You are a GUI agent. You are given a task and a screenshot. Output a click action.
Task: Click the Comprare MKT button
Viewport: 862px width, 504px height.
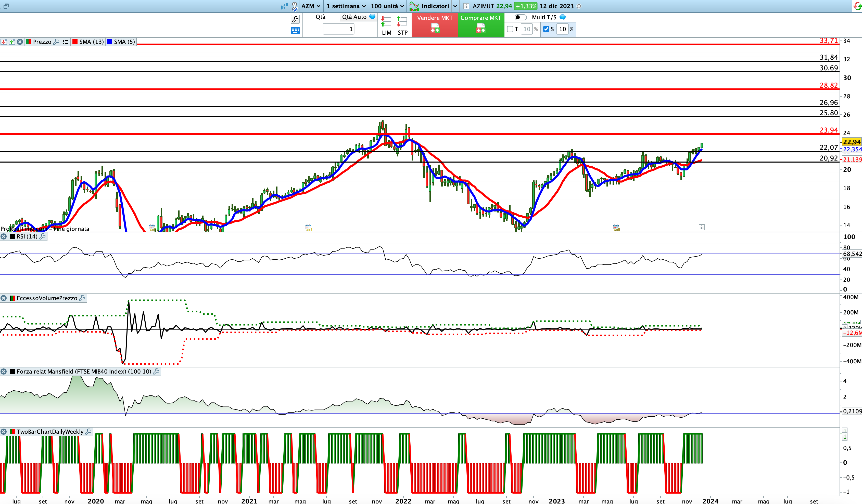click(x=481, y=25)
